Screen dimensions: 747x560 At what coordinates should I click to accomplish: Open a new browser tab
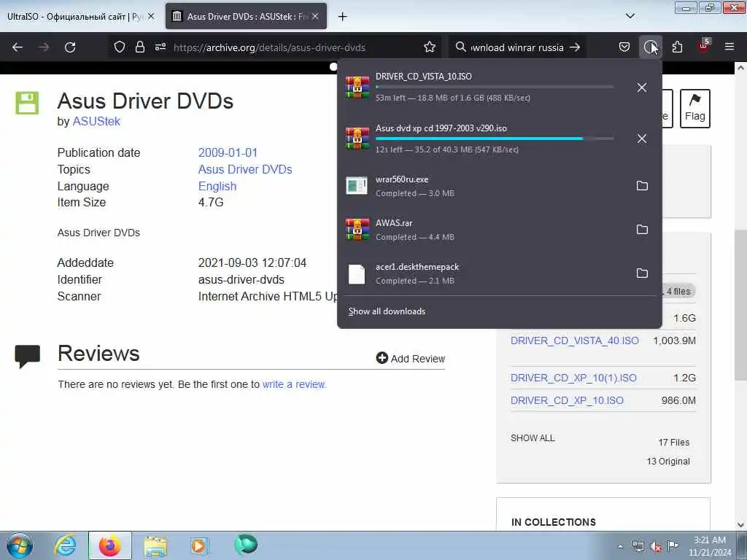coord(343,17)
